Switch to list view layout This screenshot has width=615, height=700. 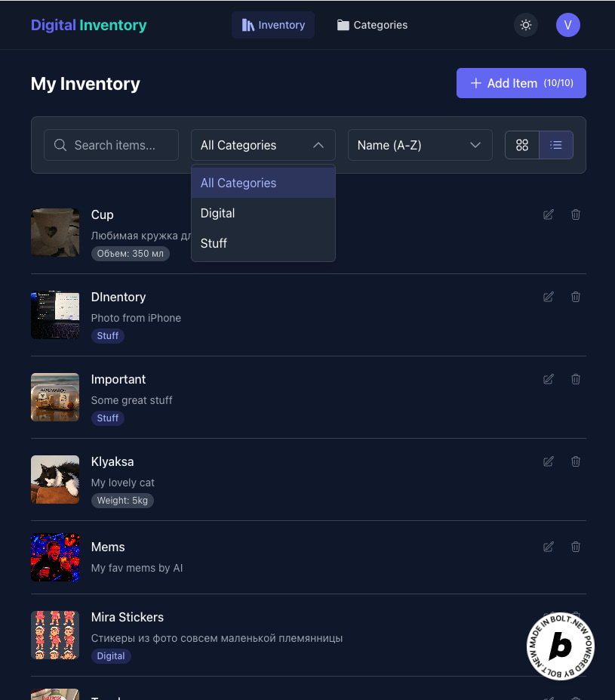coord(555,145)
